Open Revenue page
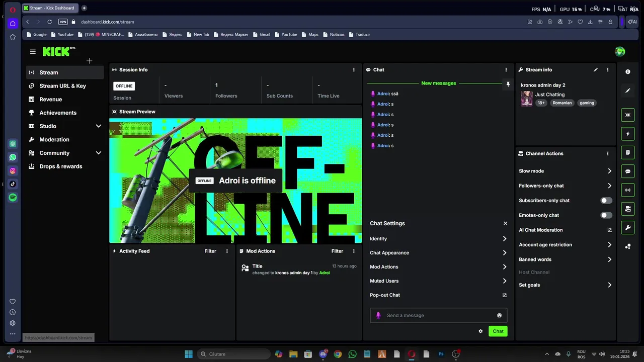 point(65,100)
